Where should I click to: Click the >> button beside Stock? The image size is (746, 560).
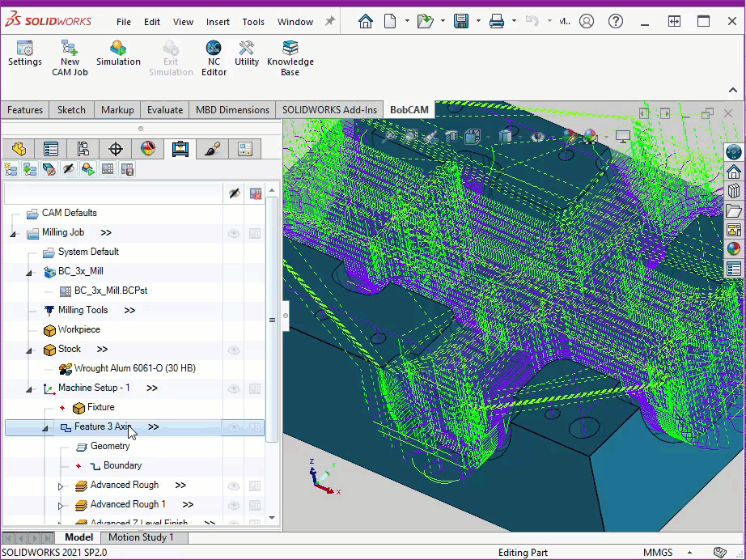pos(102,350)
